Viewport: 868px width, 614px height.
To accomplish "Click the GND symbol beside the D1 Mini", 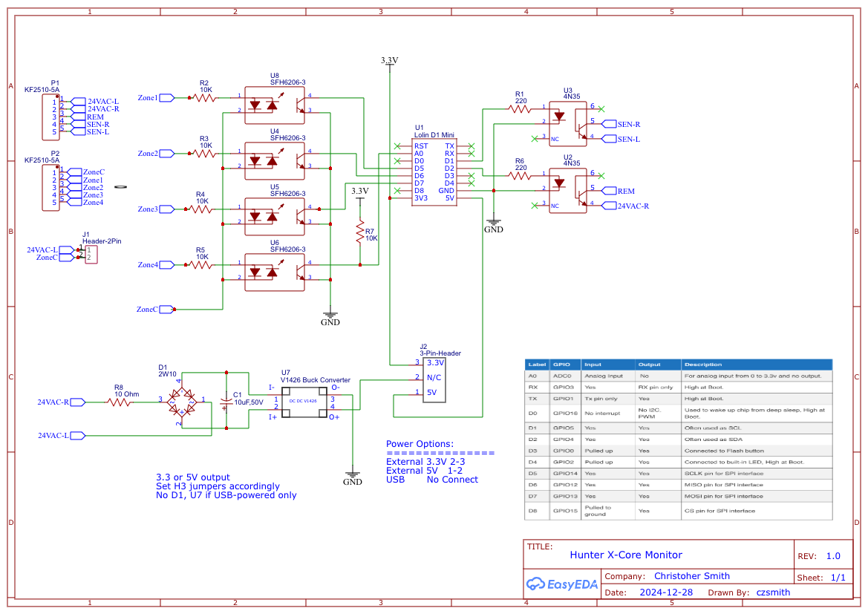I will click(x=494, y=225).
